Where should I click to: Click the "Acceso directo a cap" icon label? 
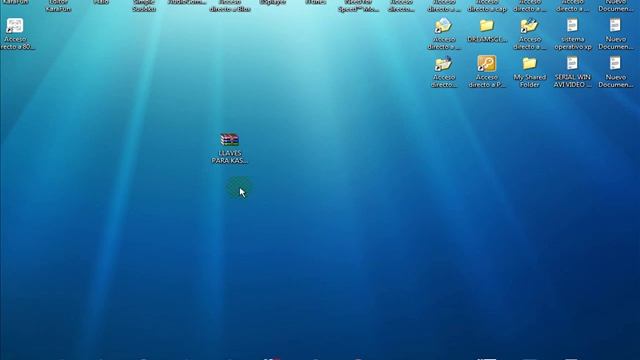click(x=487, y=5)
